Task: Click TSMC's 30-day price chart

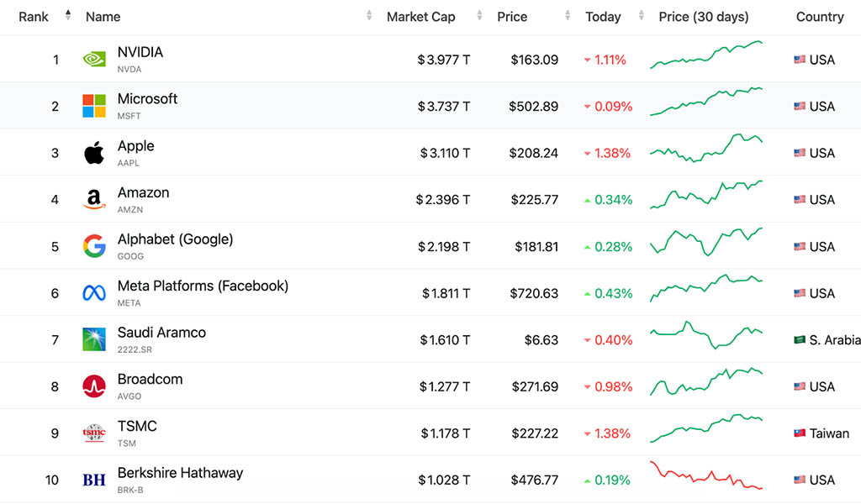Action: [706, 428]
